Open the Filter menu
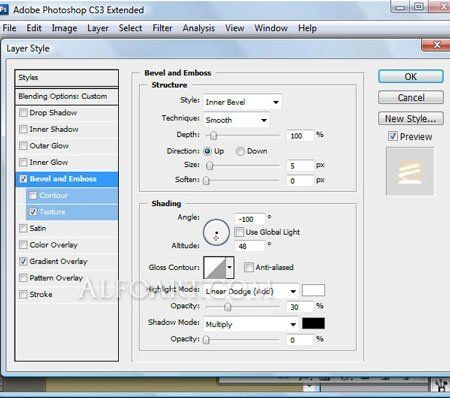Image resolution: width=450 pixels, height=398 pixels. point(162,28)
